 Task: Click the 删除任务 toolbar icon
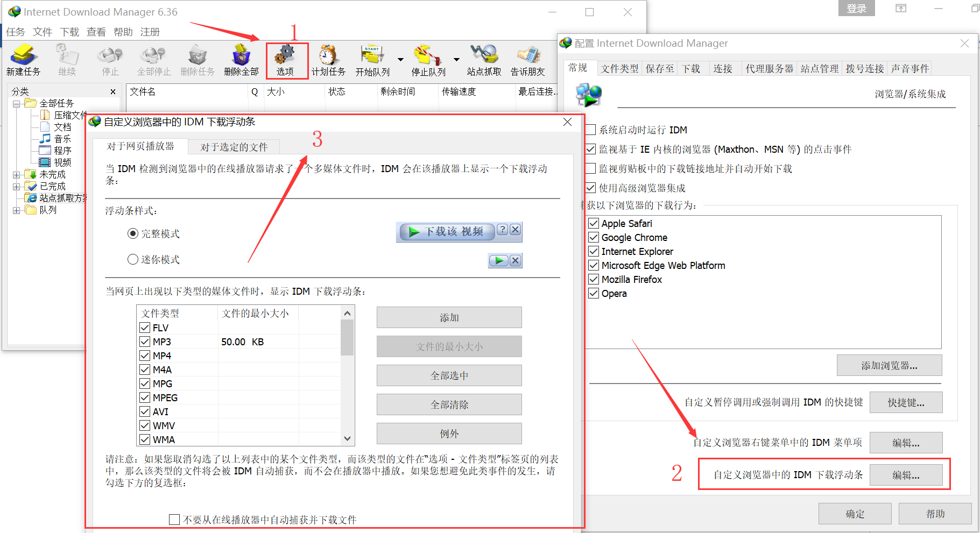(x=198, y=60)
